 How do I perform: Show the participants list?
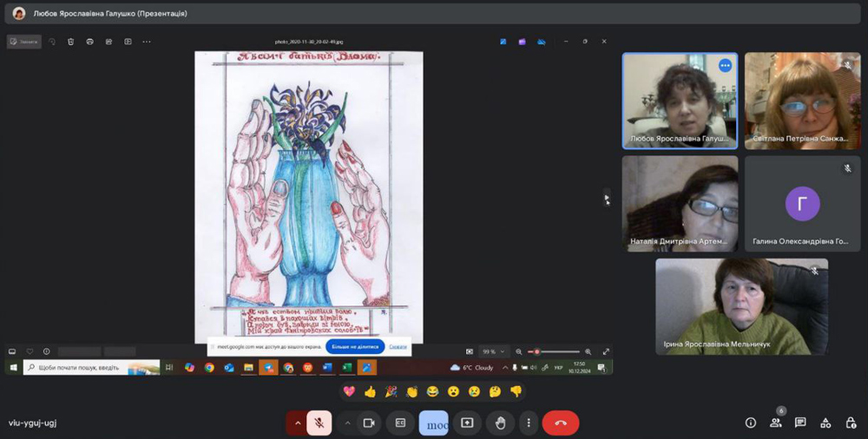tap(775, 423)
